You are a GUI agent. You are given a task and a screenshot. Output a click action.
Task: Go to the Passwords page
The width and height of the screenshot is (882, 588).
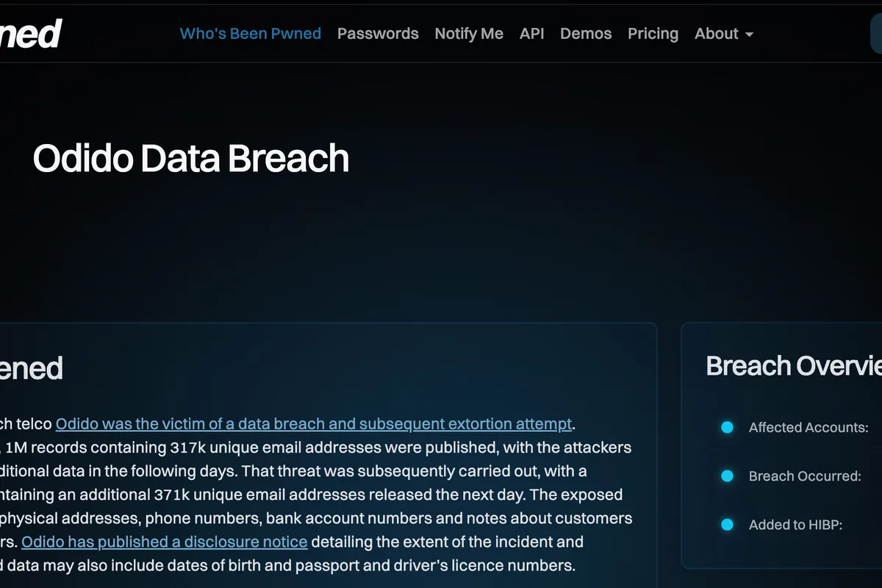378,34
